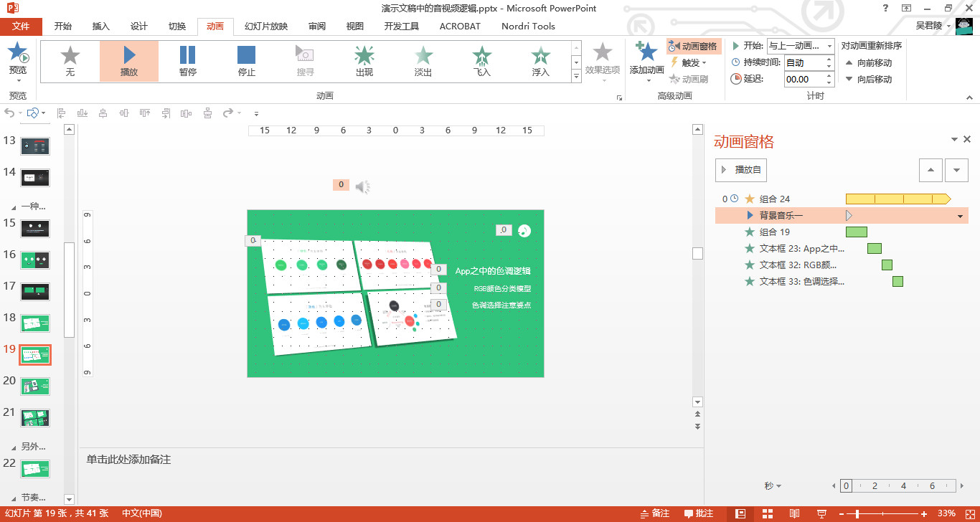This screenshot has width=980, height=522.
Task: Click Move Earlier (向前移动) reorder button
Action: pos(868,62)
